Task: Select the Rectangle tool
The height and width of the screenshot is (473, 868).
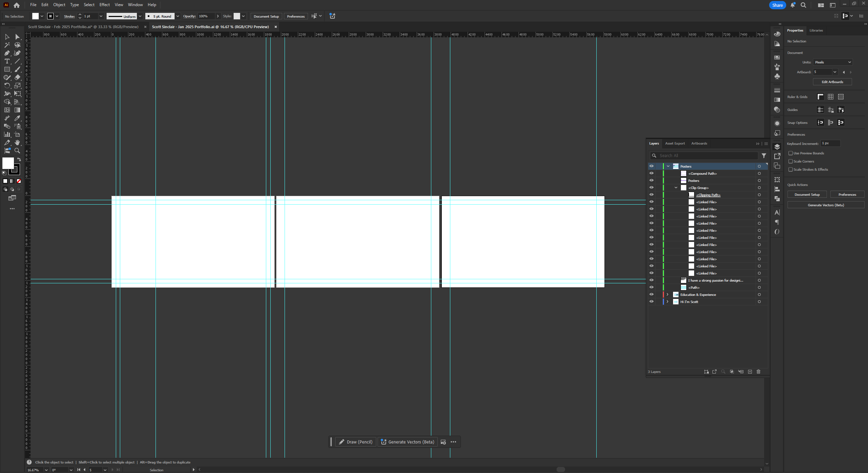Action: tap(7, 69)
